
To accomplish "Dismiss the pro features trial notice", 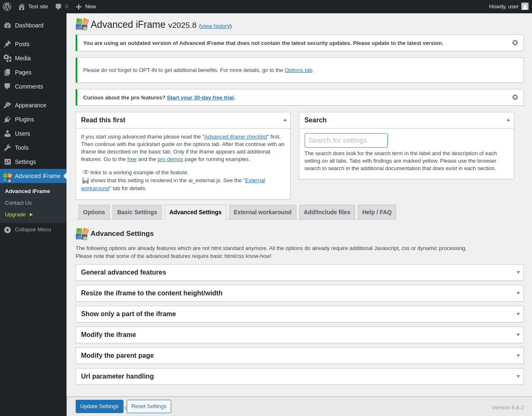I will pyautogui.click(x=515, y=97).
